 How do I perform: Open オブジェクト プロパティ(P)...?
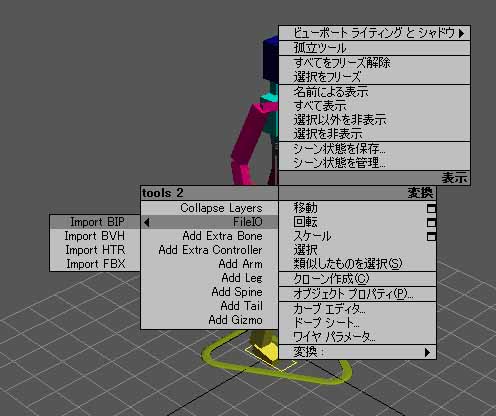[357, 294]
